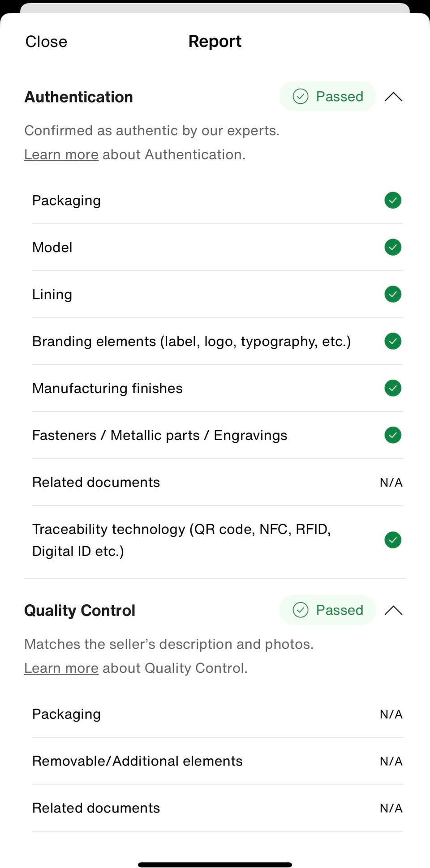Image resolution: width=430 pixels, height=868 pixels.
Task: Open Learn more about Quality Control link
Action: click(61, 668)
